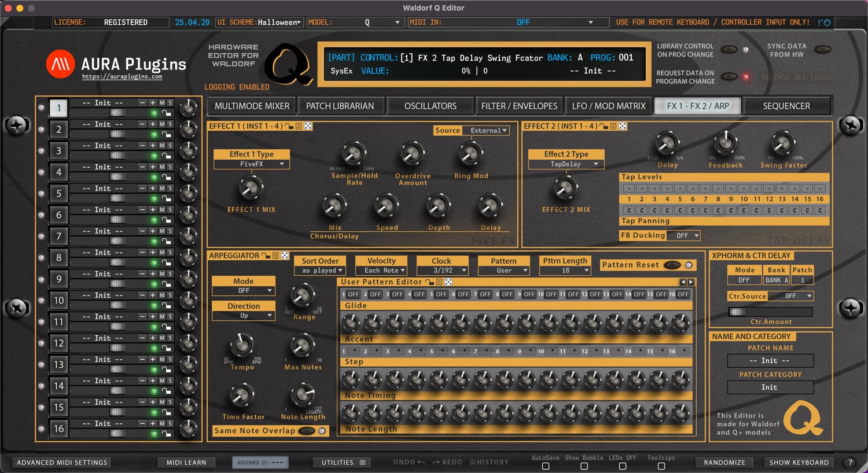Image resolution: width=868 pixels, height=473 pixels.
Task: Open the FB Ducking Off dropdown
Action: [683, 236]
